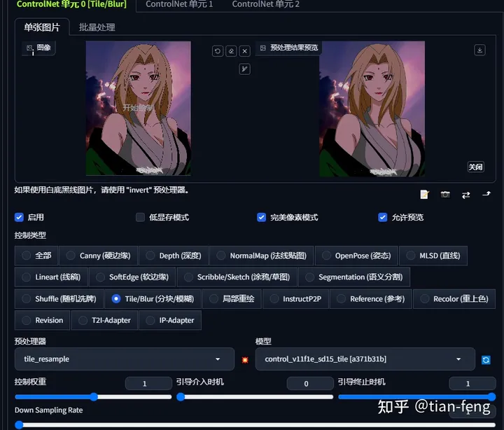Screen dimensions: 504x430
Task: Uncheck the 启用 enable checkbox
Action: (19, 217)
